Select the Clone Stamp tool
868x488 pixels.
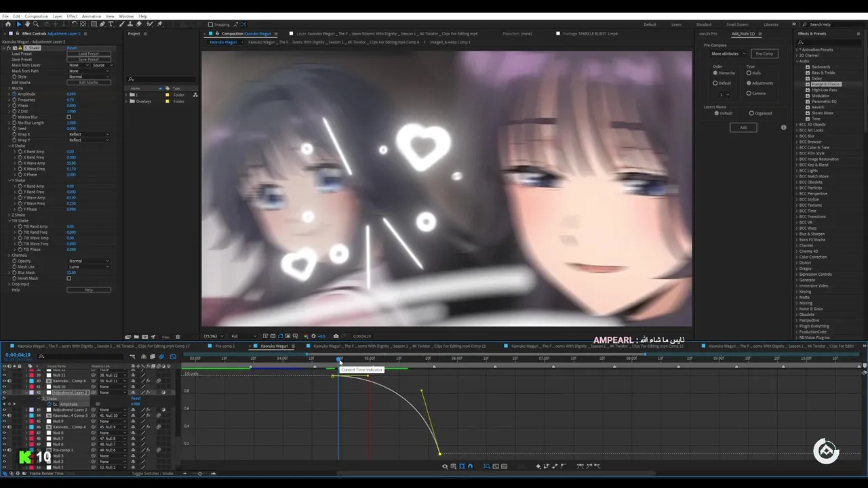130,24
